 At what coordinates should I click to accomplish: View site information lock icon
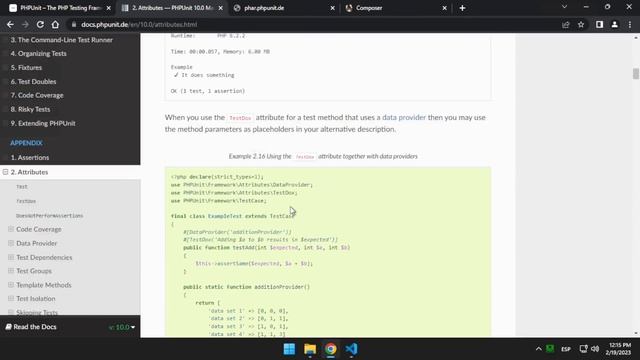click(x=74, y=24)
